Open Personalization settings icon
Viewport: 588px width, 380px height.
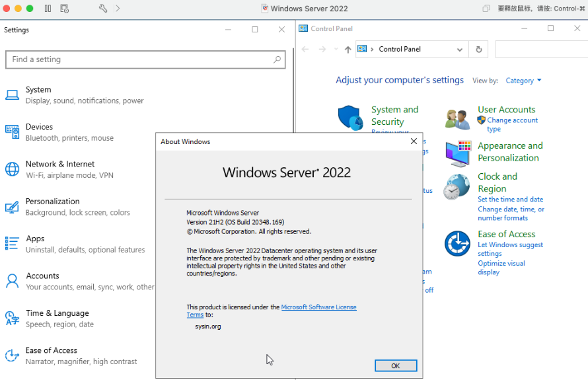pyautogui.click(x=12, y=207)
